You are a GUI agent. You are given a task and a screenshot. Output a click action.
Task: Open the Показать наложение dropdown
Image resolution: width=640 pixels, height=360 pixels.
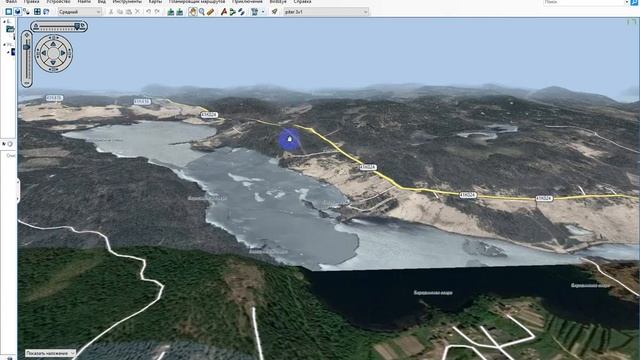point(50,353)
